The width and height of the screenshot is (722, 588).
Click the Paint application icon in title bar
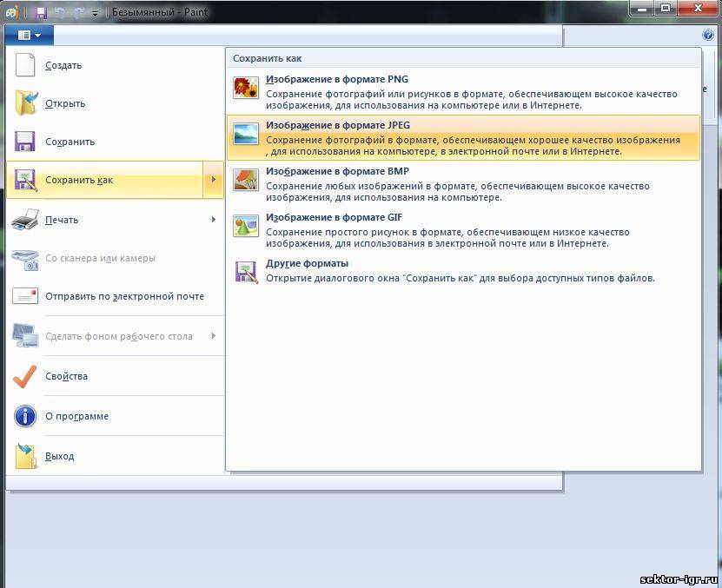coord(12,12)
